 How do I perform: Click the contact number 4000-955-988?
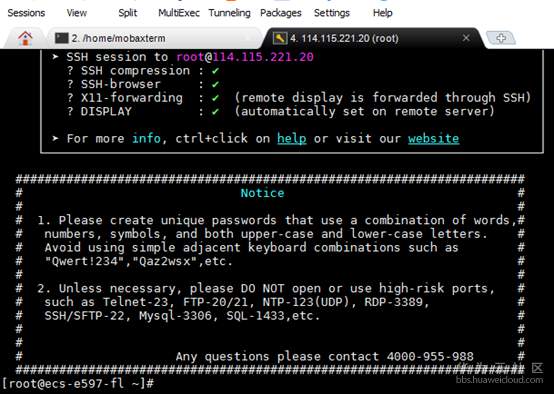pyautogui.click(x=430, y=356)
